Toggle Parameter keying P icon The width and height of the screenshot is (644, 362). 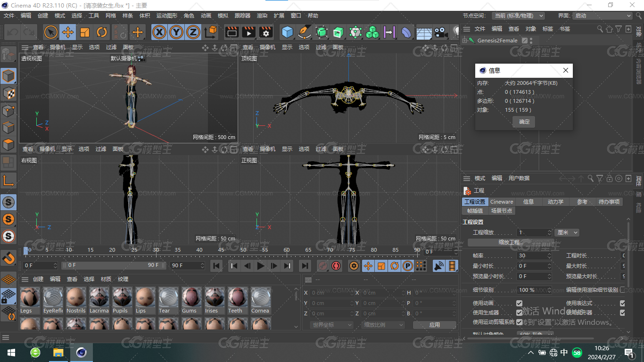click(408, 266)
